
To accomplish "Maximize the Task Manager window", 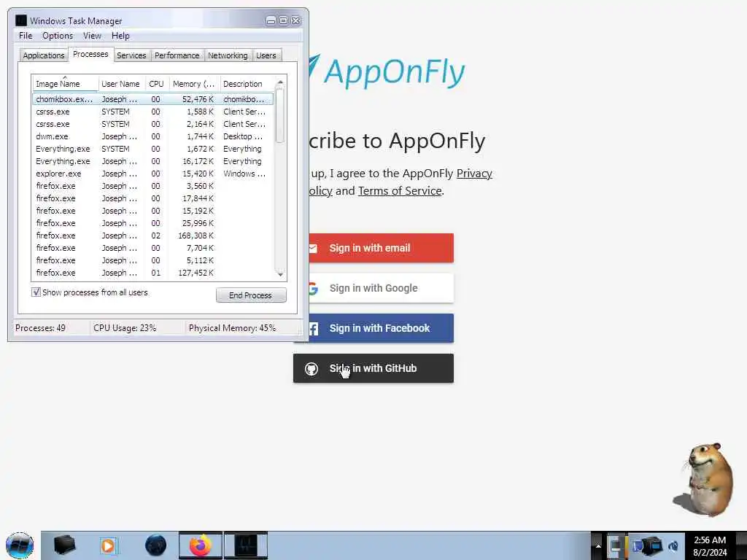I will (284, 20).
